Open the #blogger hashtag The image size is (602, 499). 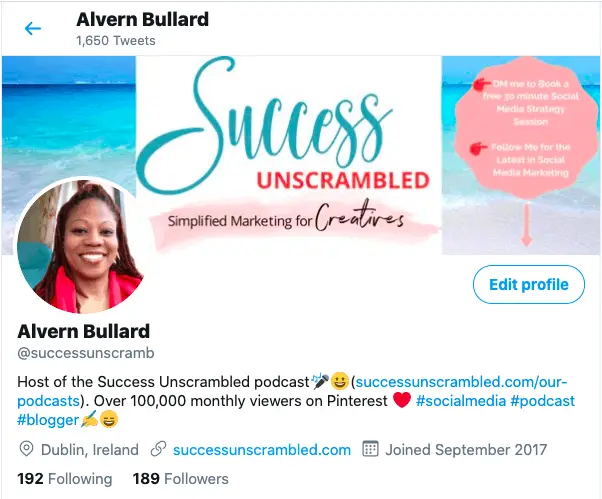(48, 420)
